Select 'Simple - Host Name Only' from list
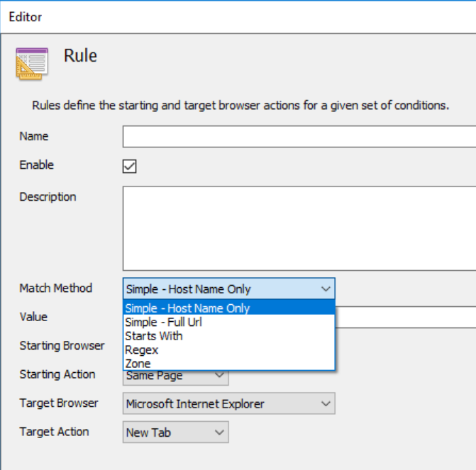Viewport: 476px width, 470px height. (x=187, y=308)
